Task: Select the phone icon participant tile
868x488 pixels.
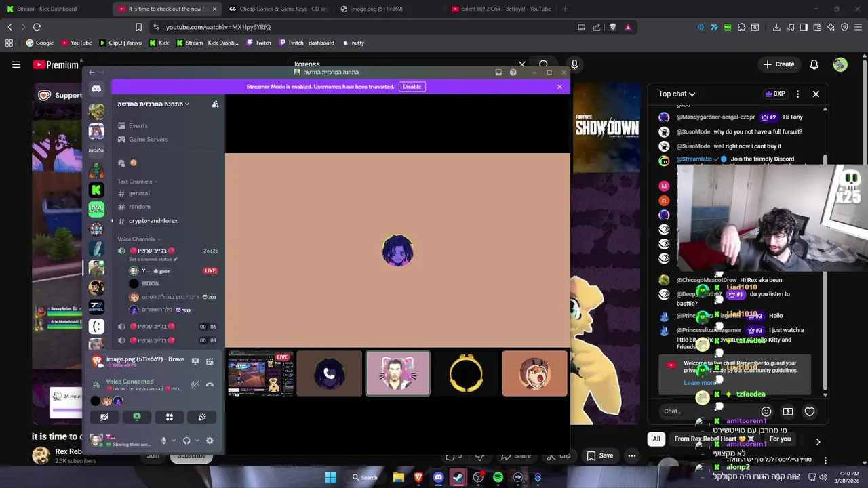Action: (329, 373)
